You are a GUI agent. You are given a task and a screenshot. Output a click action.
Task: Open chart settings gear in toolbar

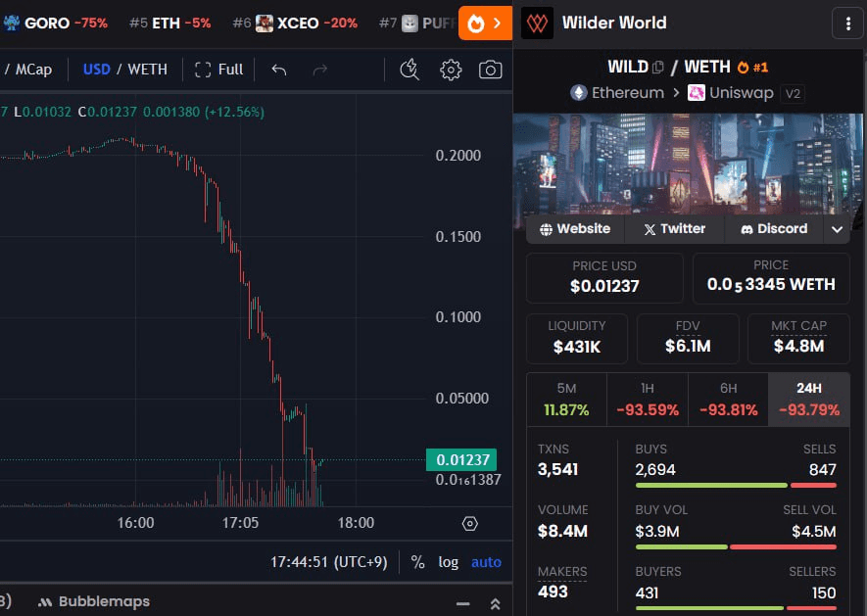451,70
